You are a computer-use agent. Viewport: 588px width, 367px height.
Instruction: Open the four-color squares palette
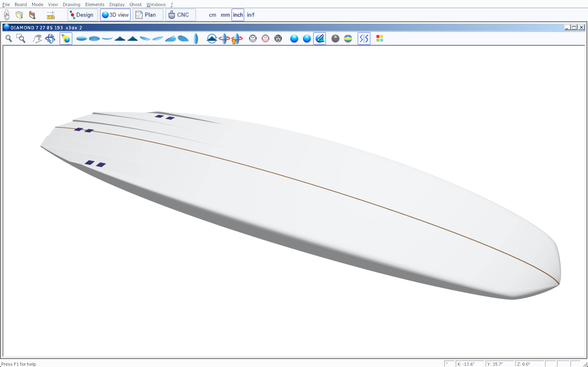coord(380,39)
